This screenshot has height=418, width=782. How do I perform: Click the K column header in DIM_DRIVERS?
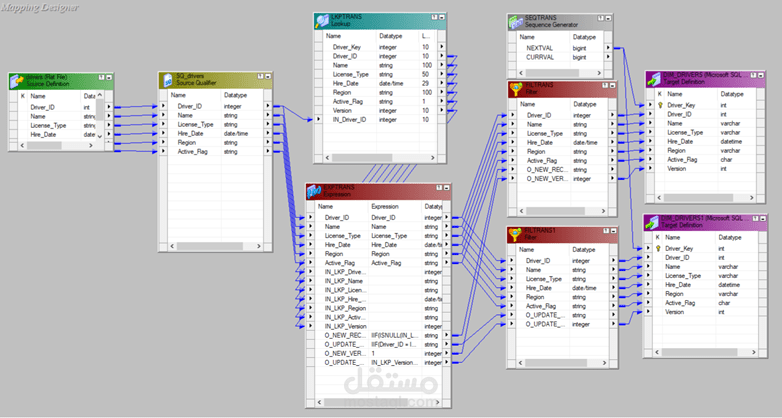tap(660, 94)
